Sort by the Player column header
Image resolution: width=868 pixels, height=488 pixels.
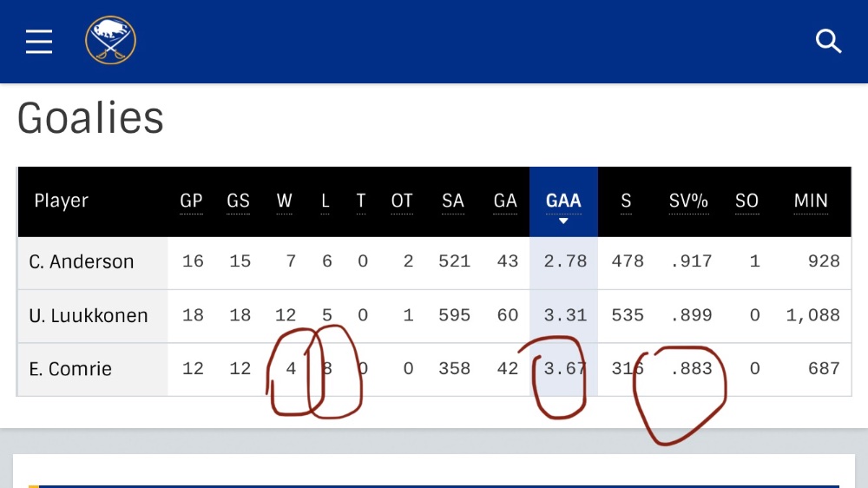click(x=62, y=201)
